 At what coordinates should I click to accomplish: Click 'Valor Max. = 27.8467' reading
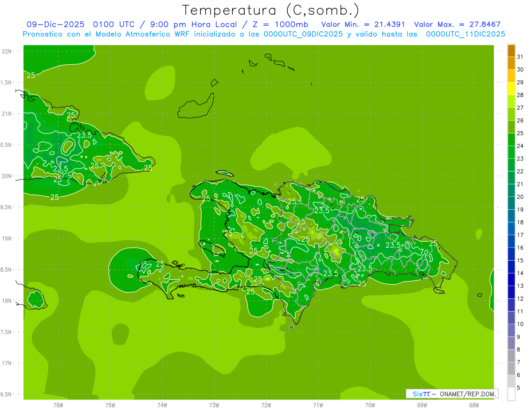[457, 24]
